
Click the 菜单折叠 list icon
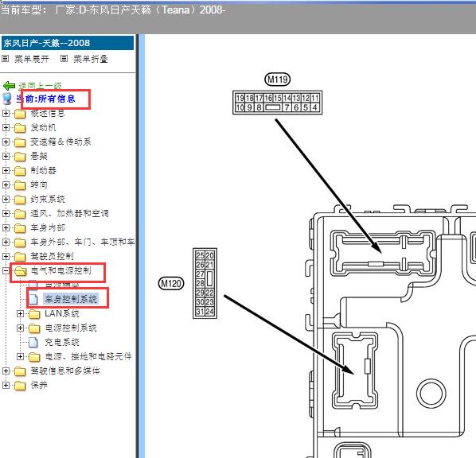pyautogui.click(x=64, y=58)
